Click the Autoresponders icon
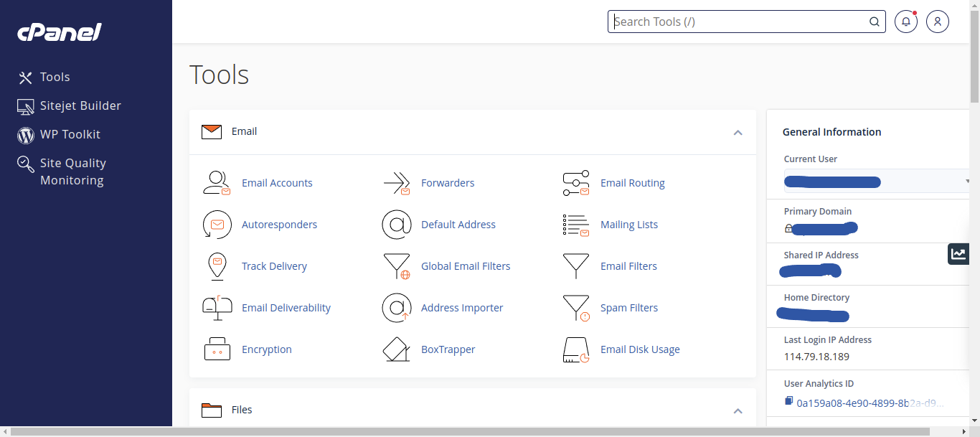Viewport: 980px width, 437px height. [217, 225]
